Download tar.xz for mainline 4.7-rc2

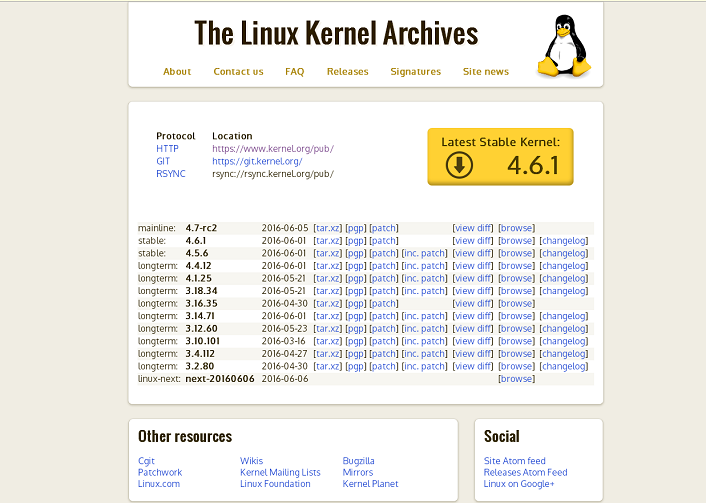[x=328, y=228]
